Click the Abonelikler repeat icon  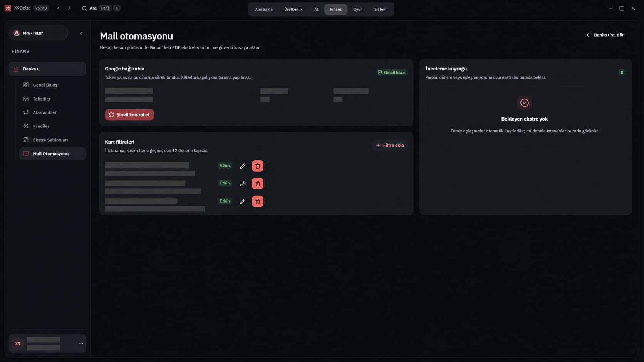tap(26, 112)
